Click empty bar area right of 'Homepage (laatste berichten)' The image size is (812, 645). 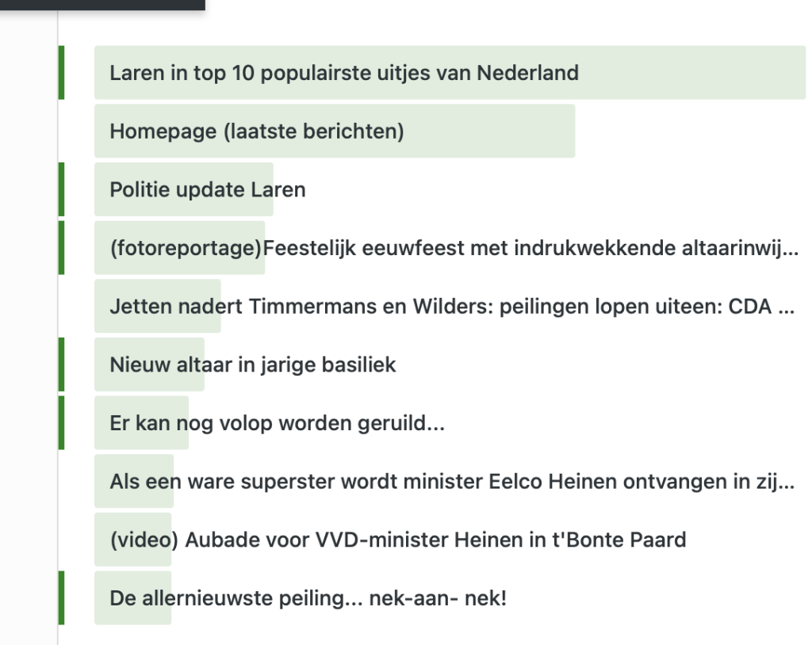[x=492, y=132]
